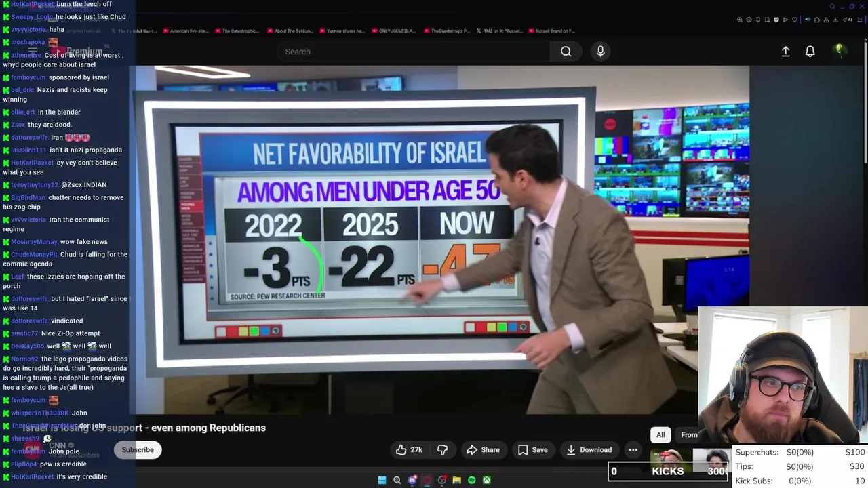The image size is (868, 488).
Task: Click the Download button under the video
Action: tap(589, 449)
